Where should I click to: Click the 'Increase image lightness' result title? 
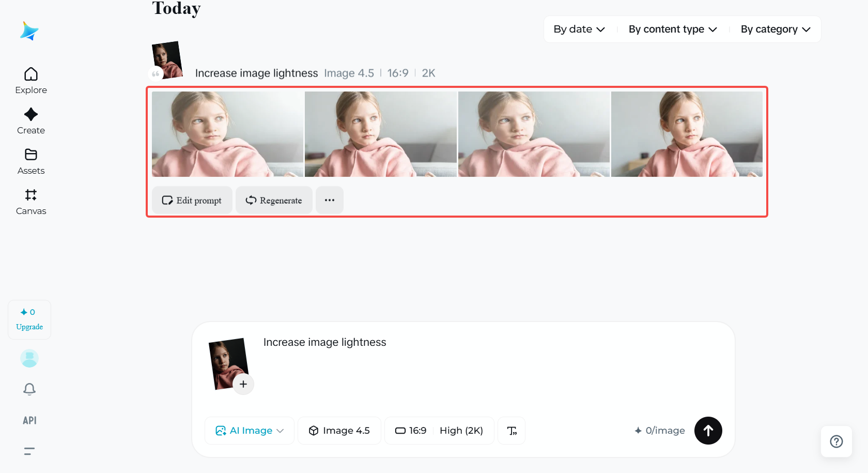click(x=256, y=73)
